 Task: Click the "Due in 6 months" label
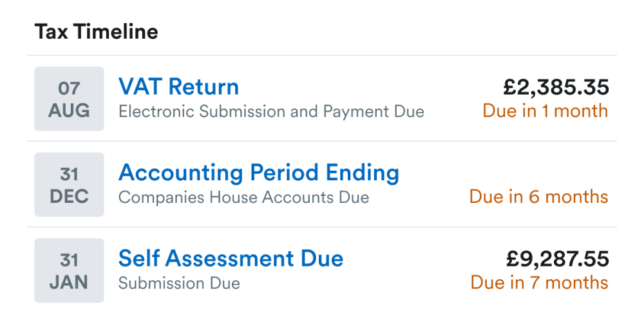click(x=538, y=196)
